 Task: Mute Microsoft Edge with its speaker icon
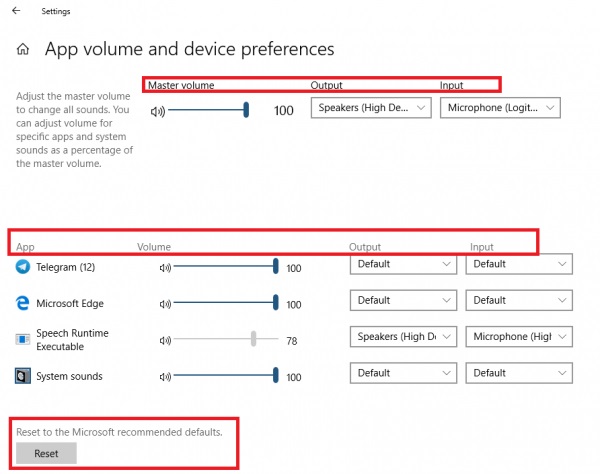pos(165,304)
